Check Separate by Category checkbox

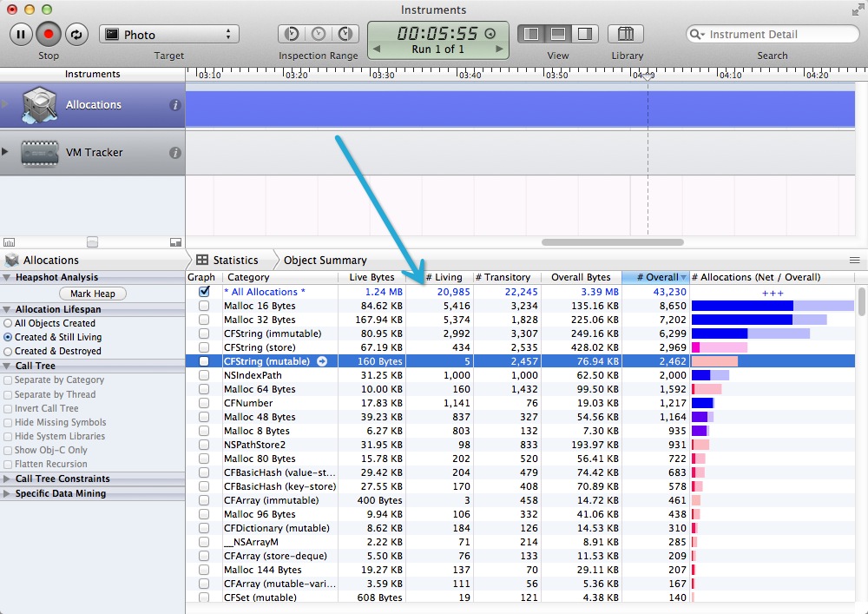[8, 380]
